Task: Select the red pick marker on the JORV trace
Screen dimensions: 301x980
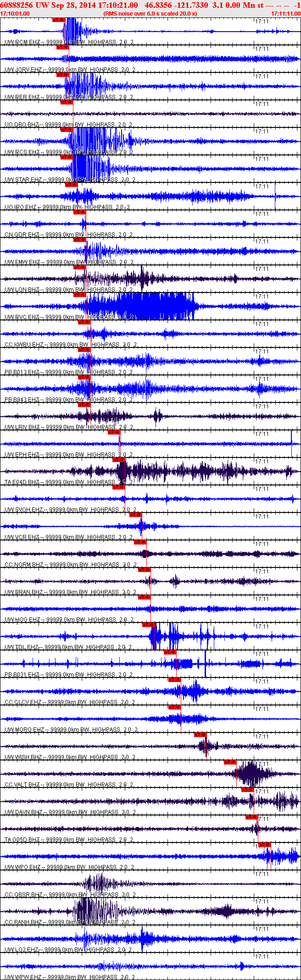Action: pyautogui.click(x=62, y=47)
